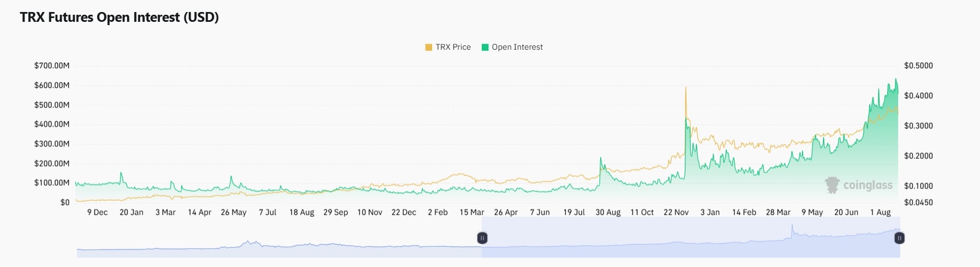Image resolution: width=980 pixels, height=267 pixels.
Task: Click the 1 Aug date label
Action: (880, 212)
